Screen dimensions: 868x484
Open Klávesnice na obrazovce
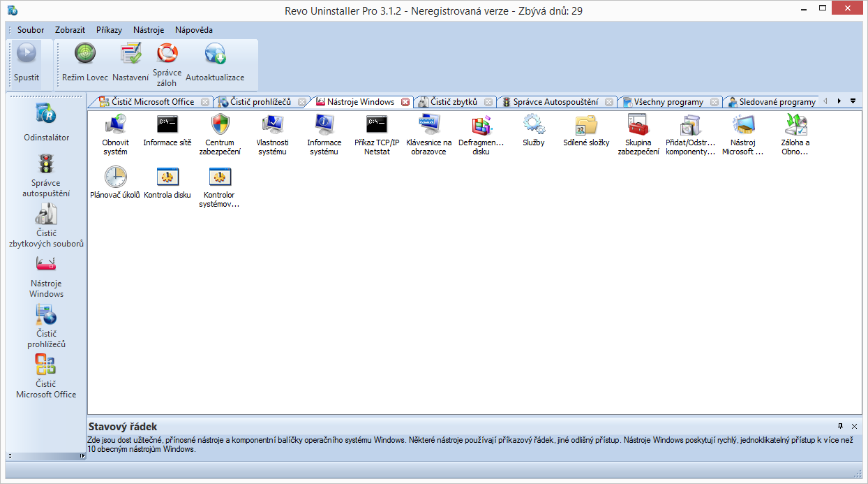click(x=429, y=134)
